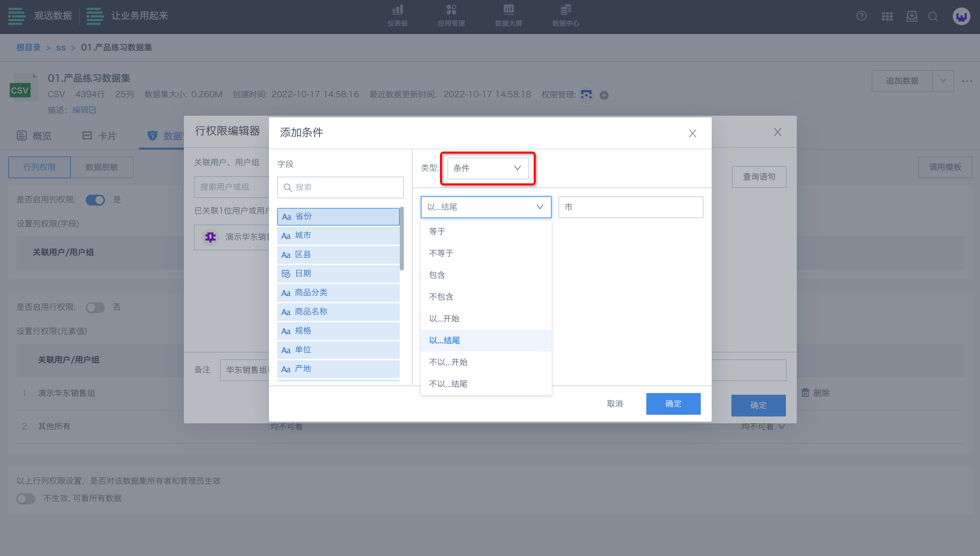Expand the 追加数据 arrow dropdown
This screenshot has width=980, height=556.
[943, 81]
